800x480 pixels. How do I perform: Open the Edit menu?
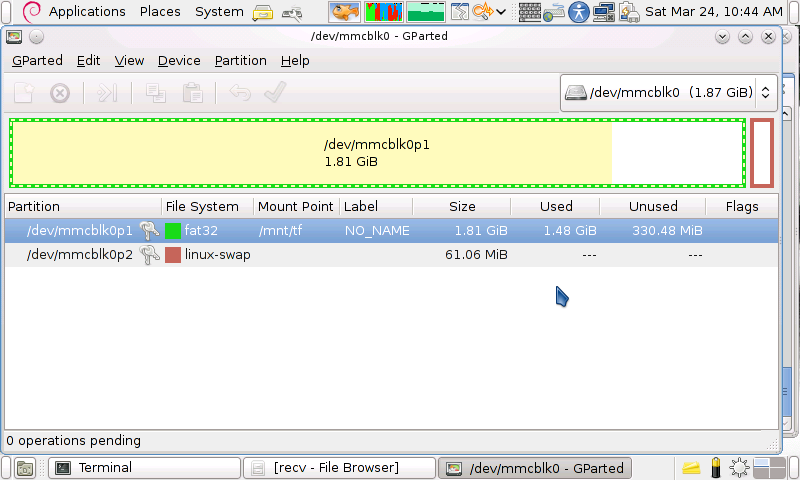[x=88, y=61]
